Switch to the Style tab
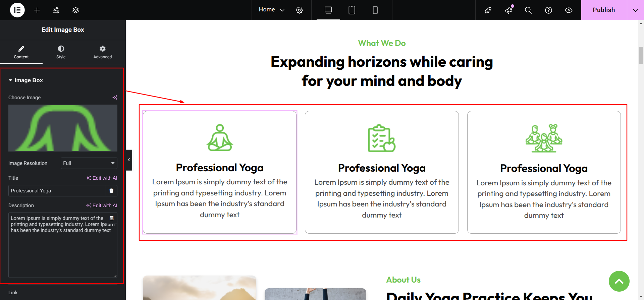 pos(61,52)
